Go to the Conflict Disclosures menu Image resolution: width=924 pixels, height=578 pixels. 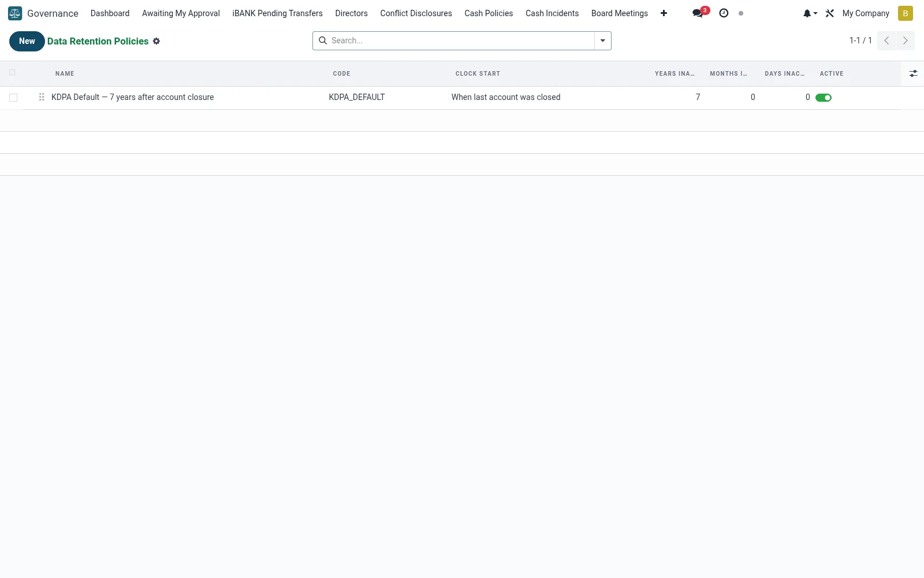[416, 13]
